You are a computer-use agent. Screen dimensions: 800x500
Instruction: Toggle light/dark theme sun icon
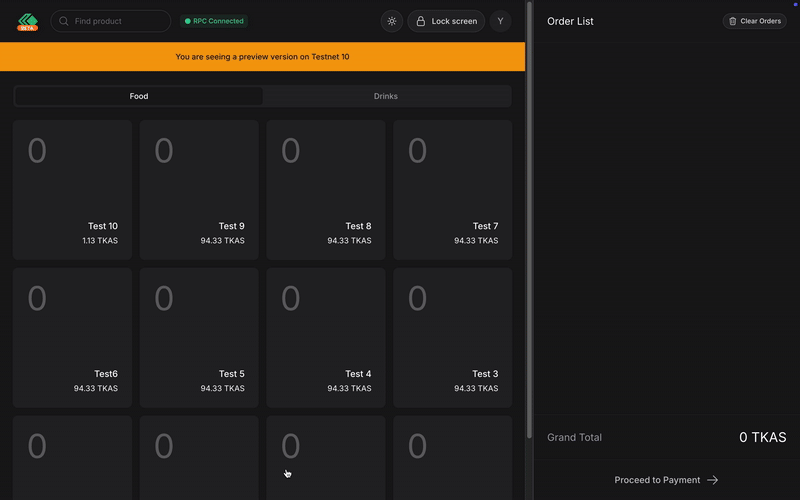pos(392,21)
